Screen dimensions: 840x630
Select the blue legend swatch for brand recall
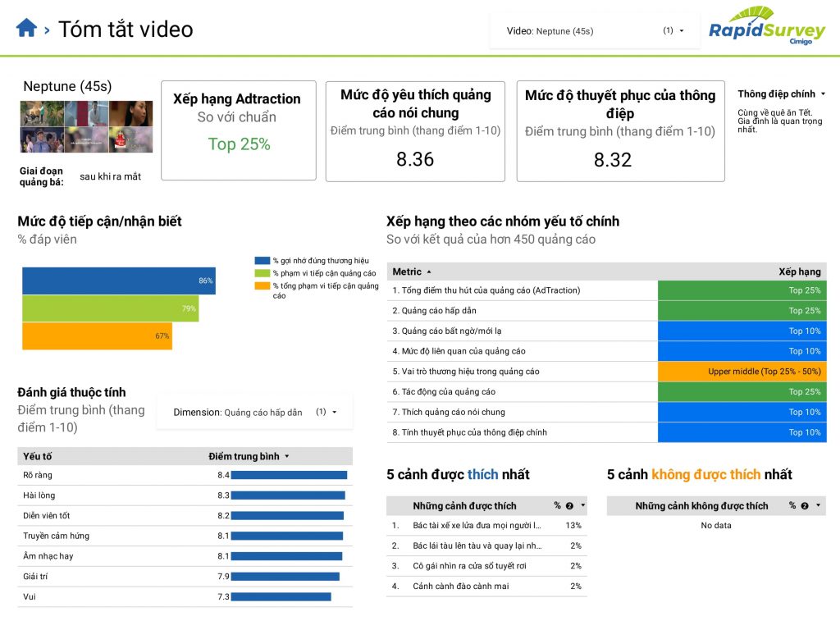click(262, 261)
